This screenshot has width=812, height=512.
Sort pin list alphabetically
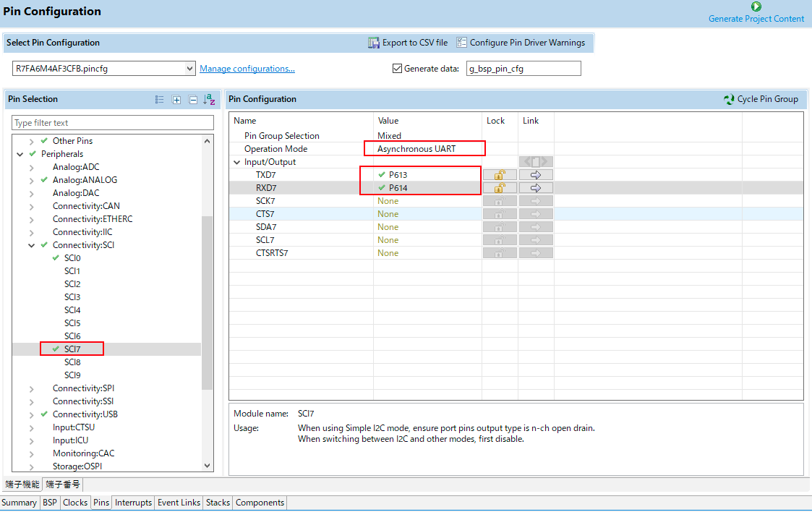tap(209, 100)
